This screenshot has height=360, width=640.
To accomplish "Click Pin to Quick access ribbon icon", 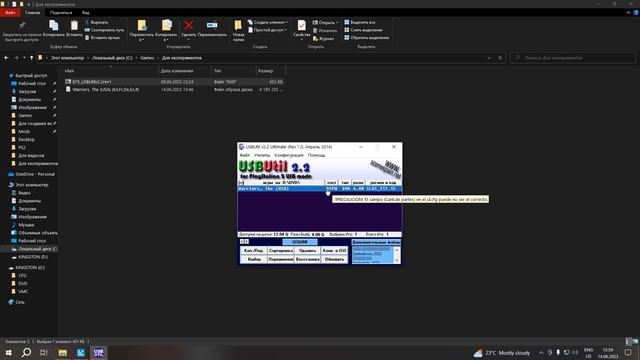I will coord(22,26).
